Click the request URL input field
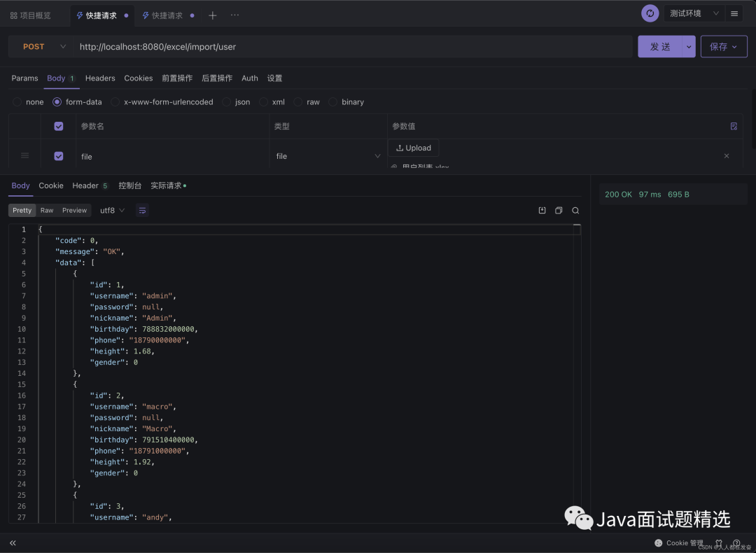 [x=350, y=47]
